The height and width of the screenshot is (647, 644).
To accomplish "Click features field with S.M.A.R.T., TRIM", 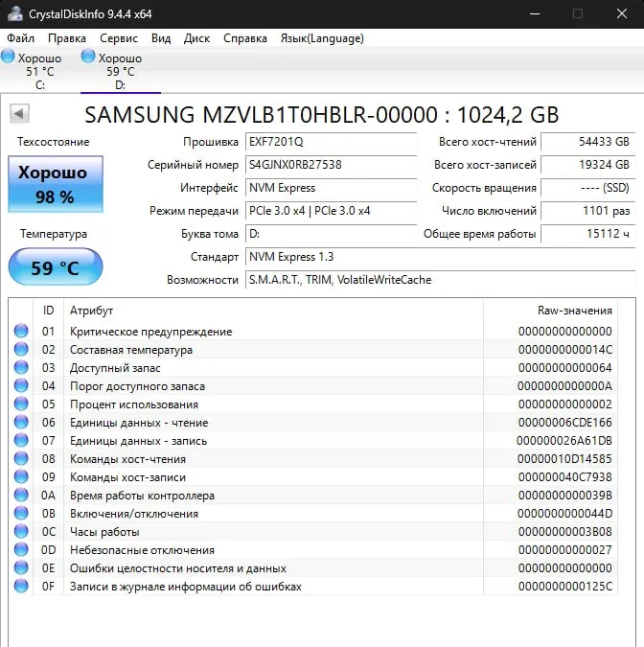I will coord(440,280).
